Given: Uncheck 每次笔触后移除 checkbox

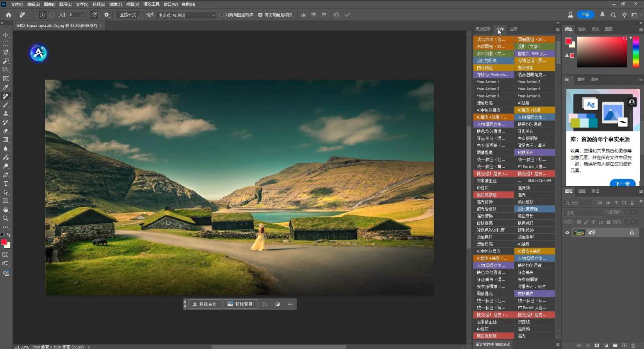Looking at the screenshot, I should pyautogui.click(x=260, y=15).
